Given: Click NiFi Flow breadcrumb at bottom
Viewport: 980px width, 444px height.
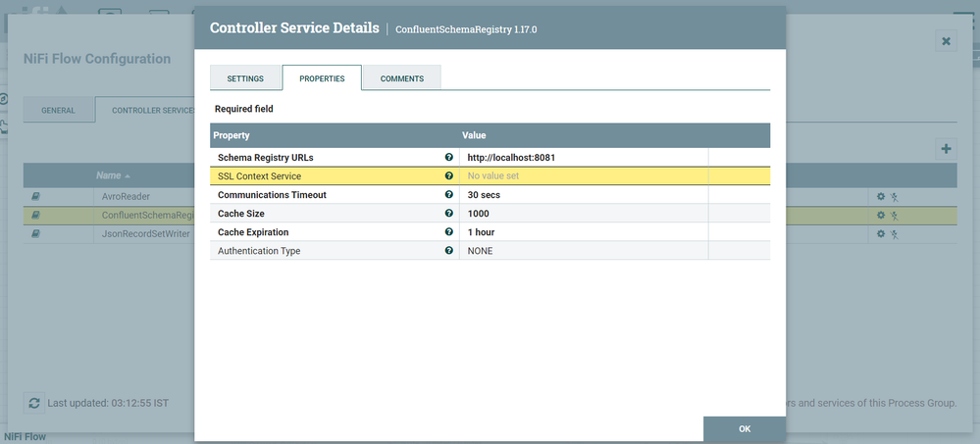Looking at the screenshot, I should 26,436.
